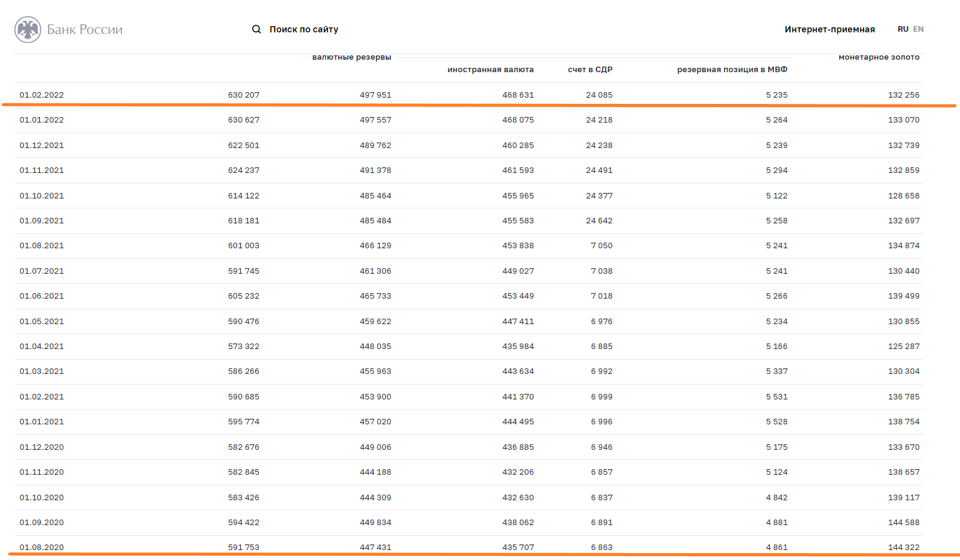Click the "счет в СДР" column header
960x560 pixels.
(590, 70)
